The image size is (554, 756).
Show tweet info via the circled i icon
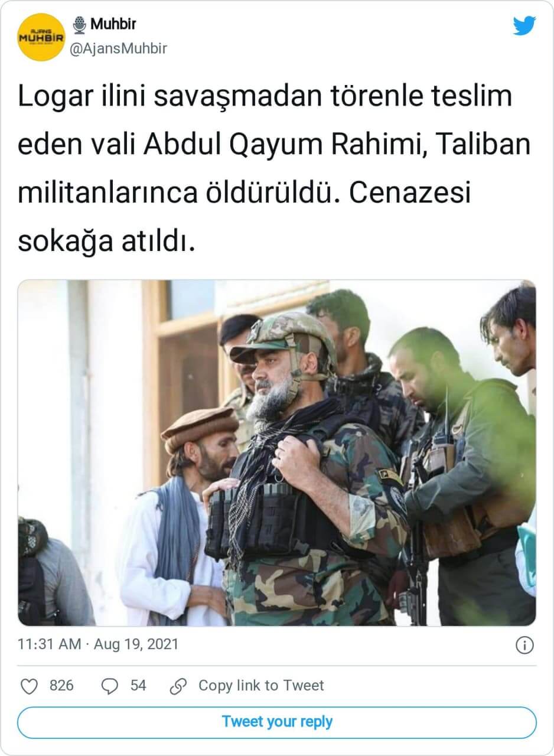(x=524, y=645)
